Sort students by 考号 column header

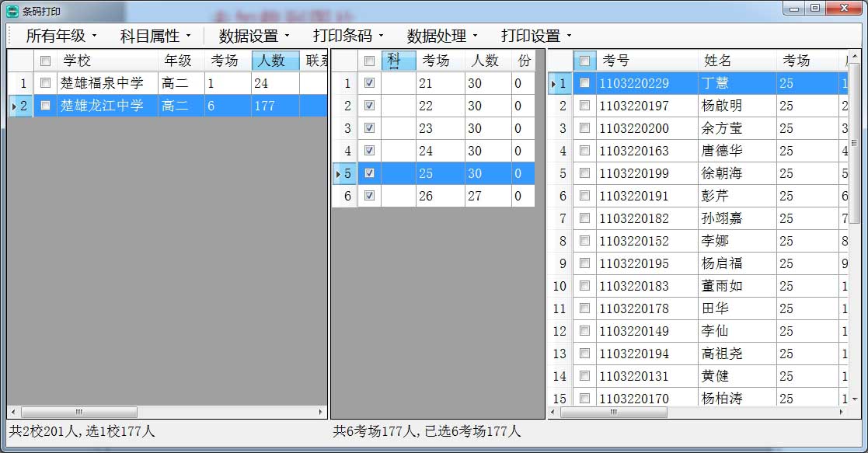647,61
